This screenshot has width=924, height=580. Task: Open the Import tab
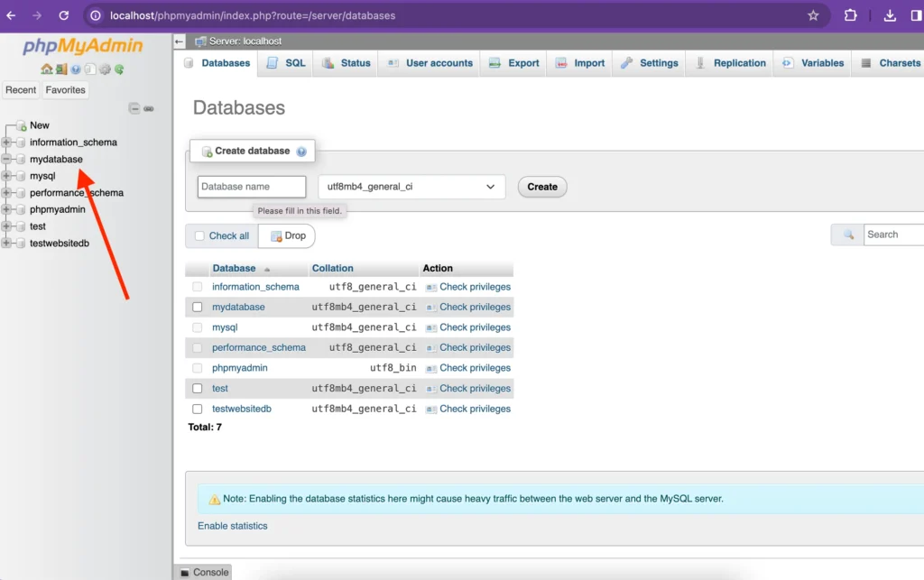point(580,63)
